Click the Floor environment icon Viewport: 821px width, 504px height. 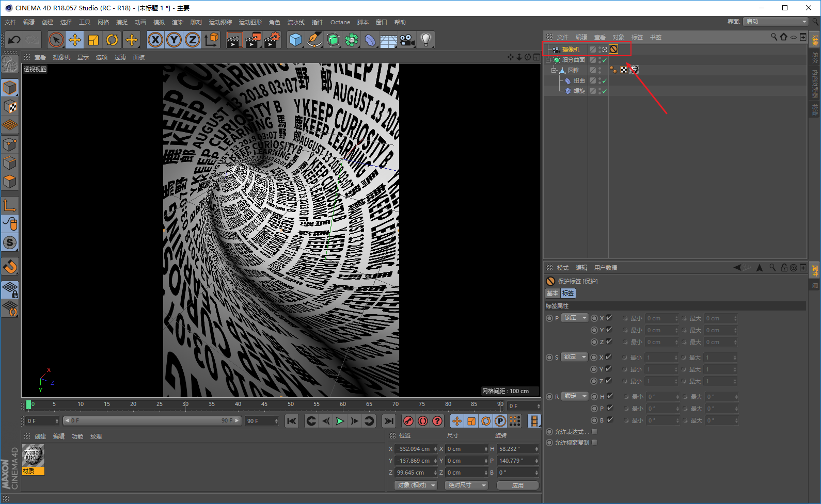pos(389,40)
